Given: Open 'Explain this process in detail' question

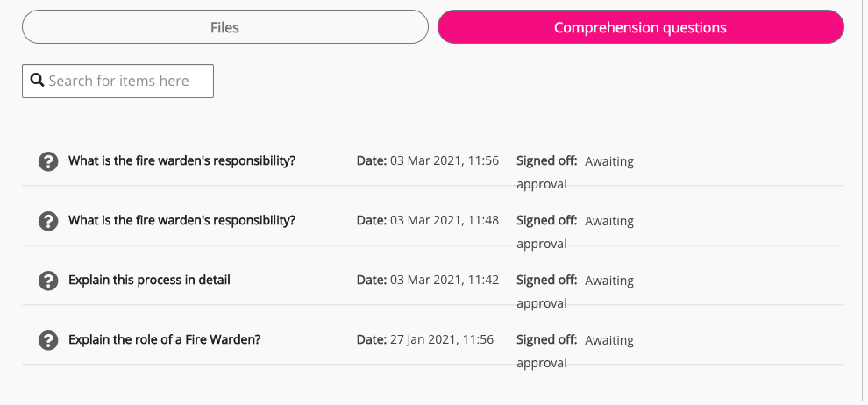Looking at the screenshot, I should [x=149, y=281].
